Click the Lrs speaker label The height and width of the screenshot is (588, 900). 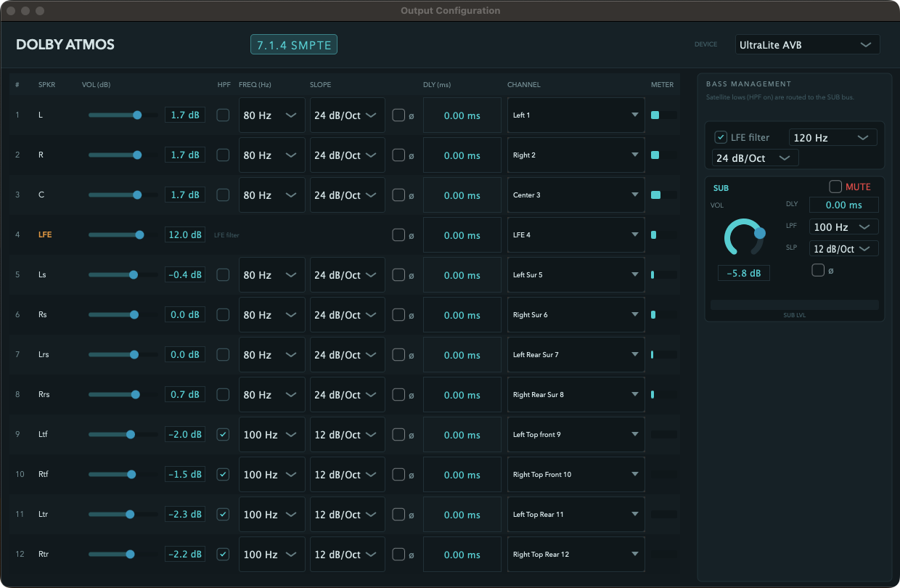(45, 354)
